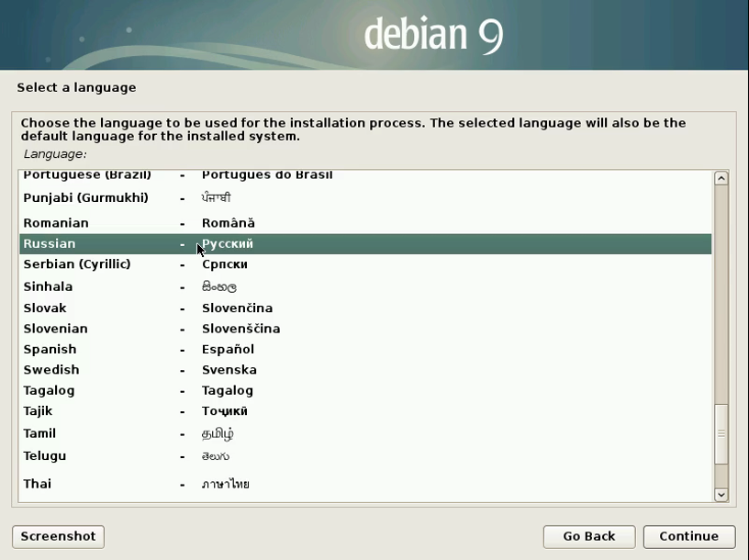Select Slovak language entry
The width and height of the screenshot is (749, 560).
tap(45, 308)
